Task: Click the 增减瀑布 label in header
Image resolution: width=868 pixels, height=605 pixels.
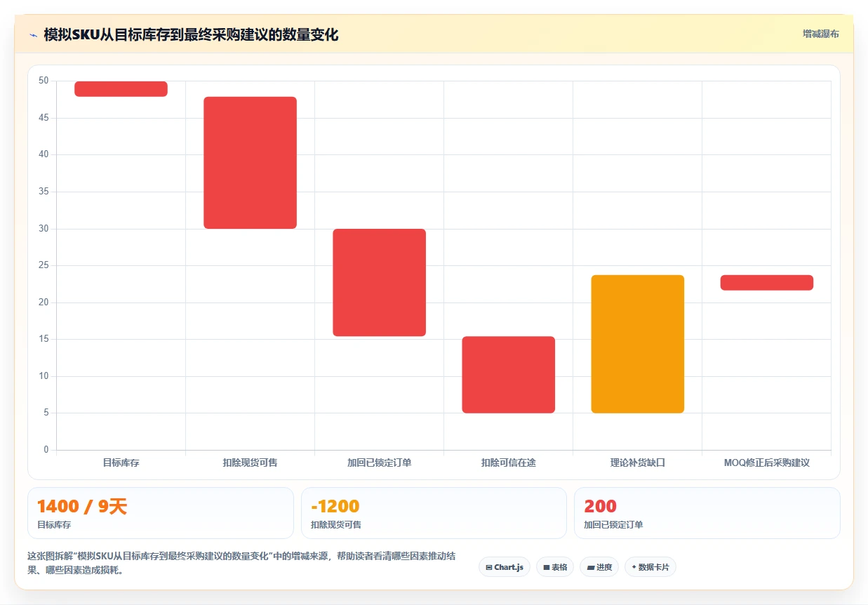Action: click(x=820, y=34)
